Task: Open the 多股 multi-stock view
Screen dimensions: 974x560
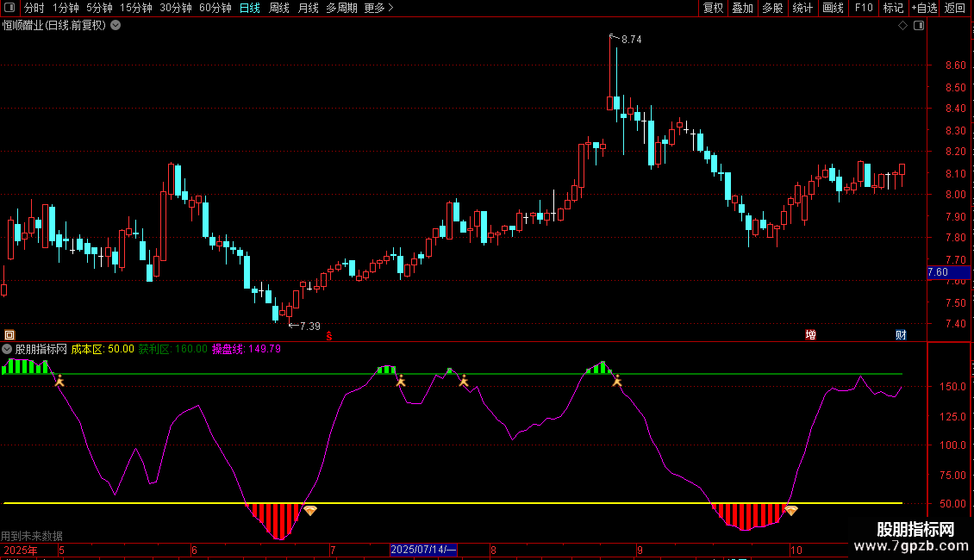Action: click(773, 8)
